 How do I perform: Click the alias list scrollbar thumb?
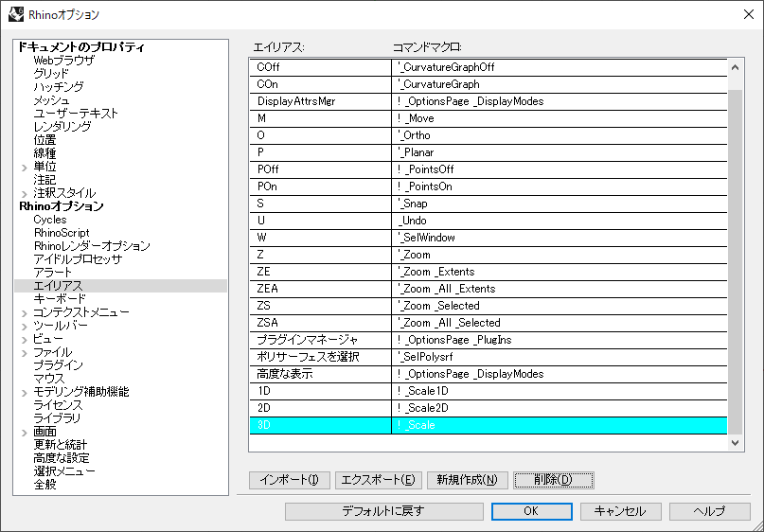736,262
